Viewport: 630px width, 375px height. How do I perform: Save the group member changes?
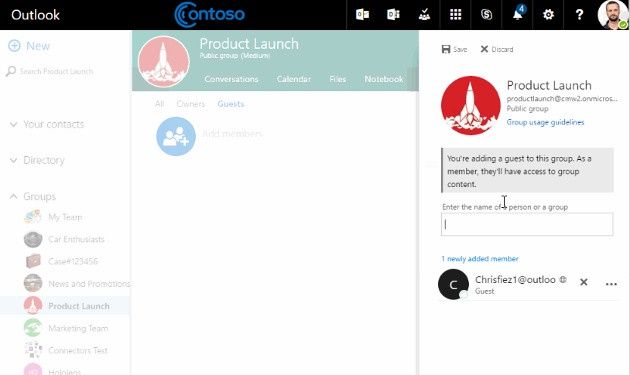coord(454,49)
